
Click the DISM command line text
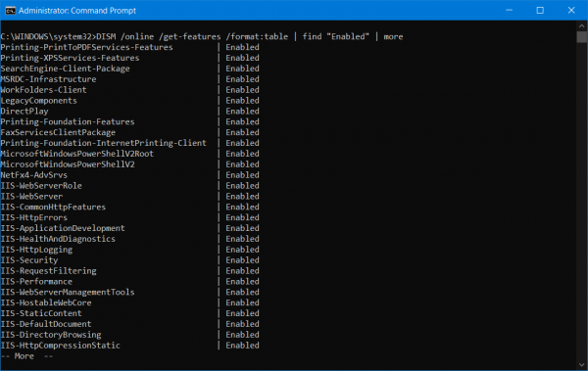click(x=202, y=37)
